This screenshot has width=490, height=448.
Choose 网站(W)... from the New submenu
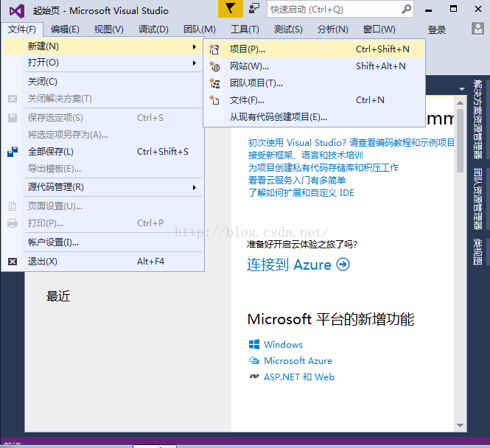click(x=315, y=66)
